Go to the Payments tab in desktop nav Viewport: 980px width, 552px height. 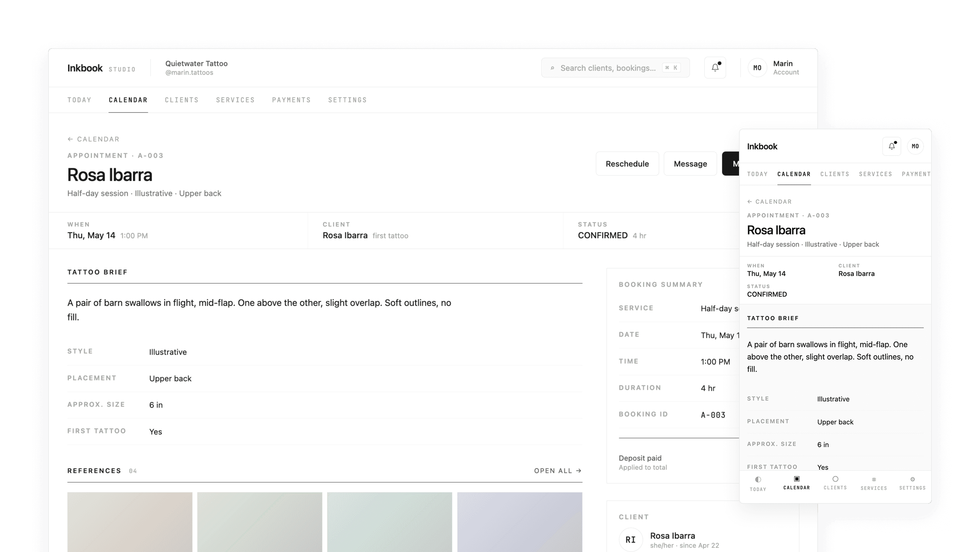[x=292, y=100]
